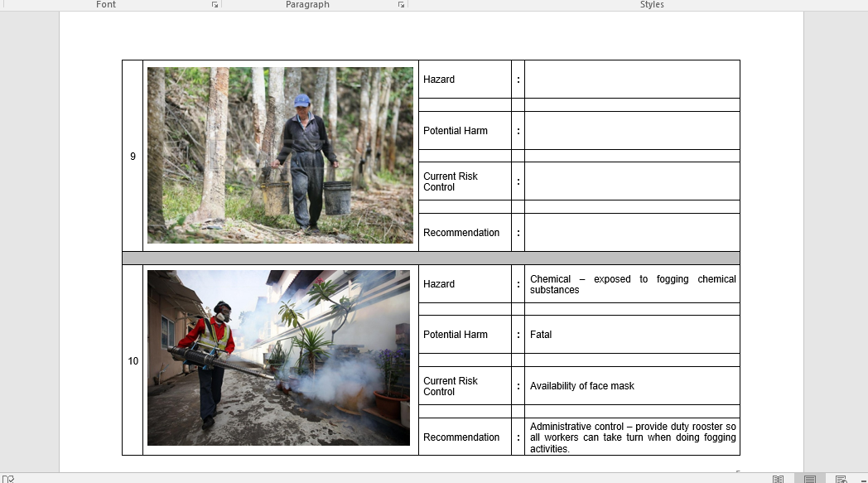The height and width of the screenshot is (483, 868).
Task: Select the fogging worker photo in row 10
Action: (x=277, y=359)
